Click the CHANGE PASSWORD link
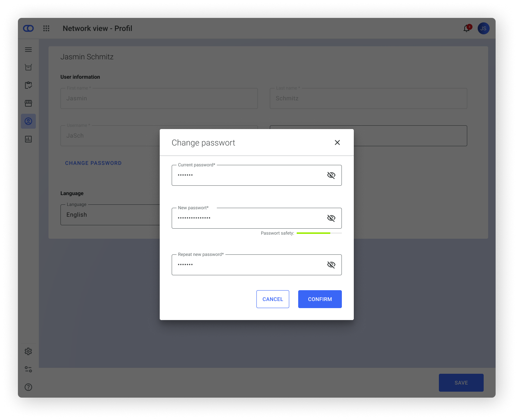Image resolution: width=518 pixels, height=420 pixels. click(x=93, y=163)
